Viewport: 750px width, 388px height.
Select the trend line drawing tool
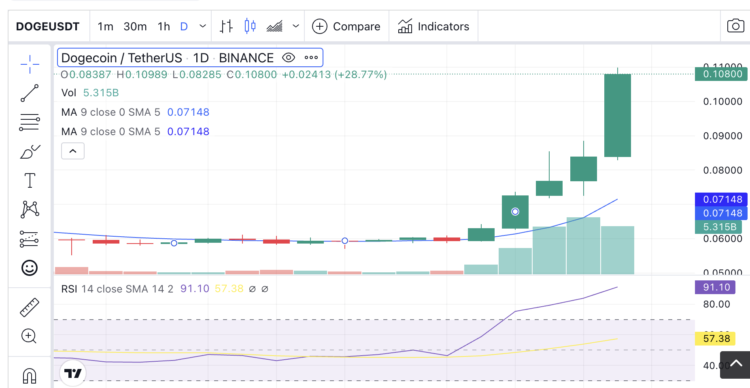30,93
